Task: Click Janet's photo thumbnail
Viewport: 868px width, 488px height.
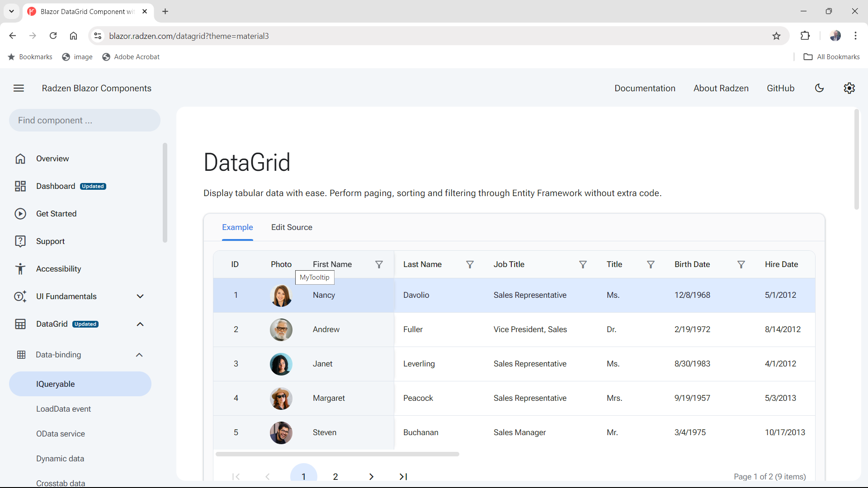Action: [281, 364]
